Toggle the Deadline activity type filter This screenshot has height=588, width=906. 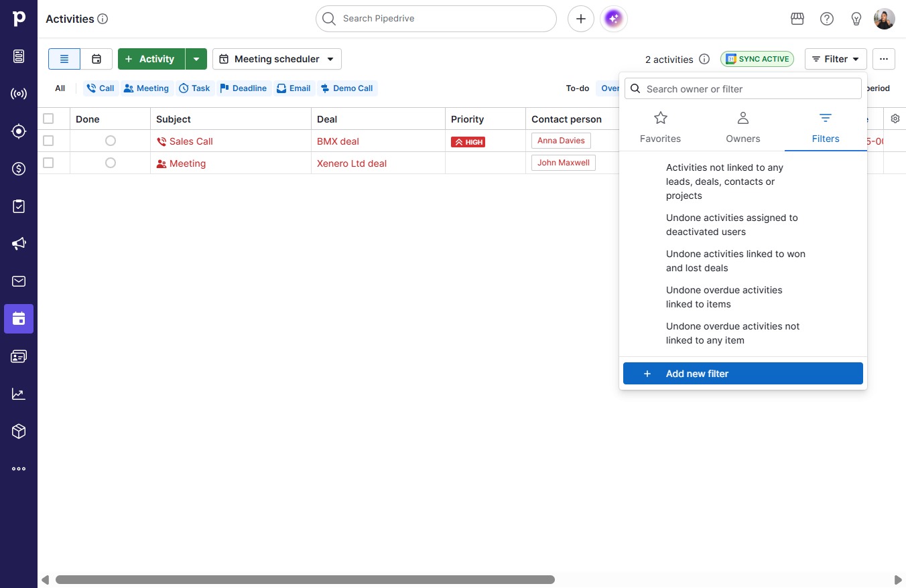coord(243,88)
